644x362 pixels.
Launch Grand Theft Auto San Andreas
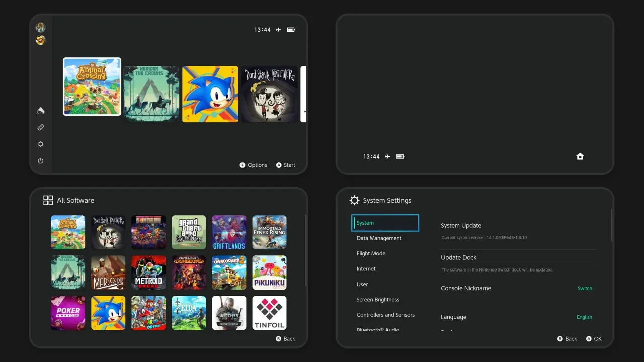tap(189, 232)
